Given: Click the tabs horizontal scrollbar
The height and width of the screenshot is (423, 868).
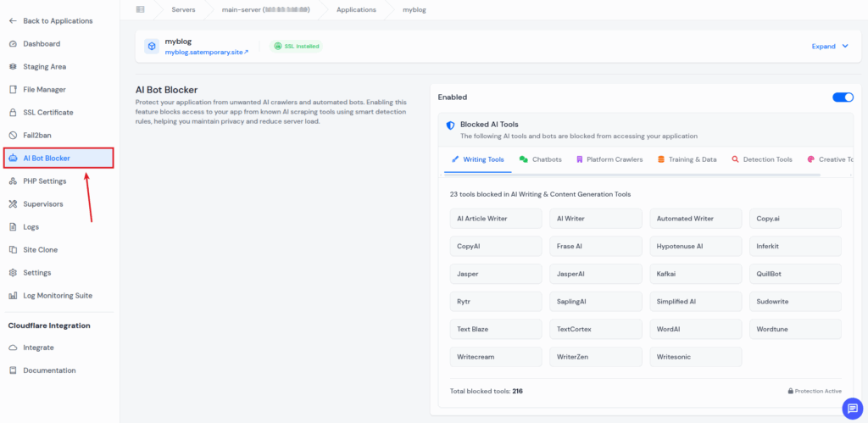Looking at the screenshot, I should (632, 175).
